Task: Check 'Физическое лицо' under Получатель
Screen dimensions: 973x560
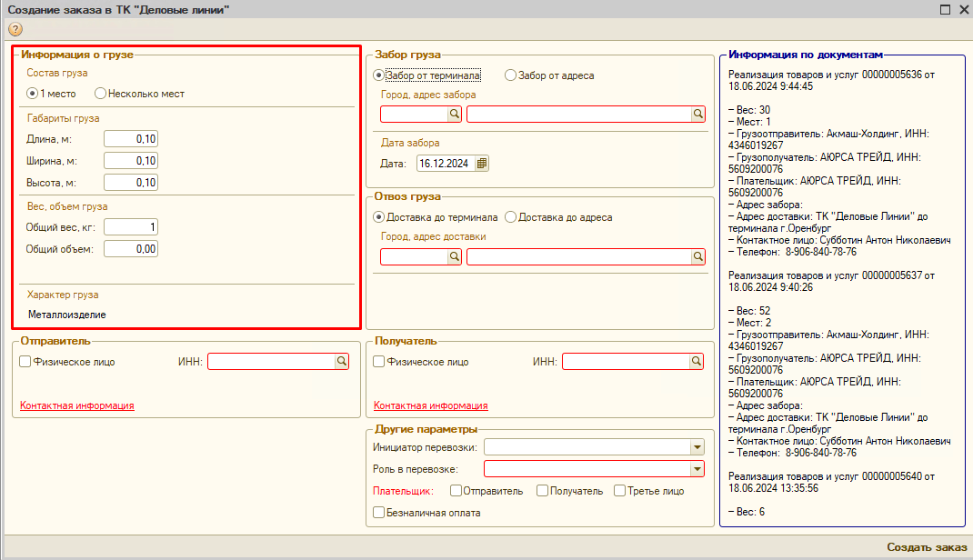Action: tap(378, 362)
